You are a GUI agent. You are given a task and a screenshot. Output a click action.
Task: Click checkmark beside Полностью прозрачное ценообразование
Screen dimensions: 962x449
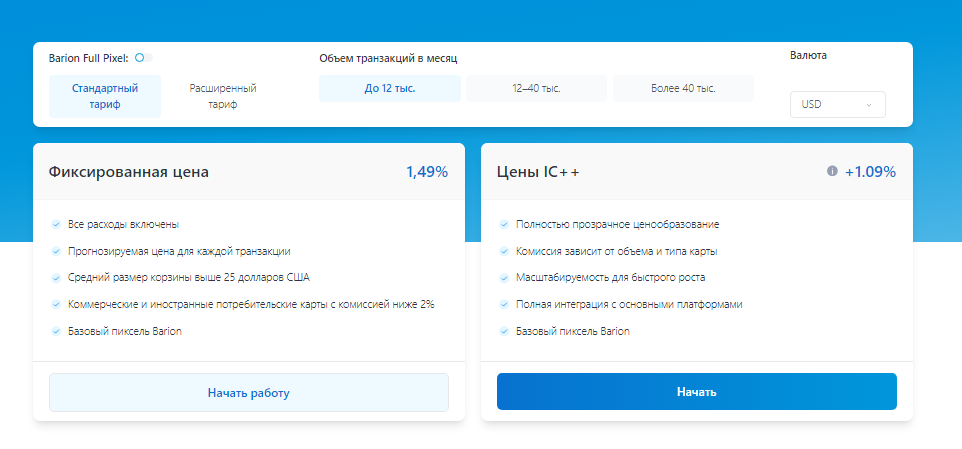click(x=504, y=224)
